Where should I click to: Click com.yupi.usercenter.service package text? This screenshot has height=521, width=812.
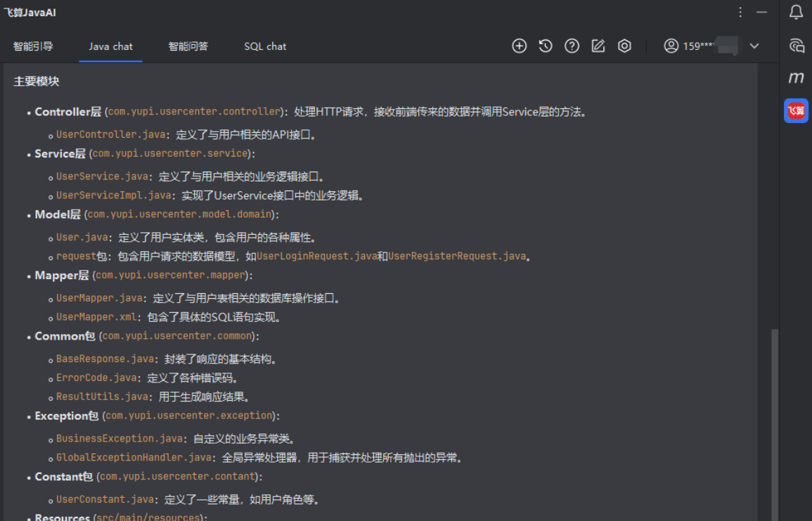(170, 154)
